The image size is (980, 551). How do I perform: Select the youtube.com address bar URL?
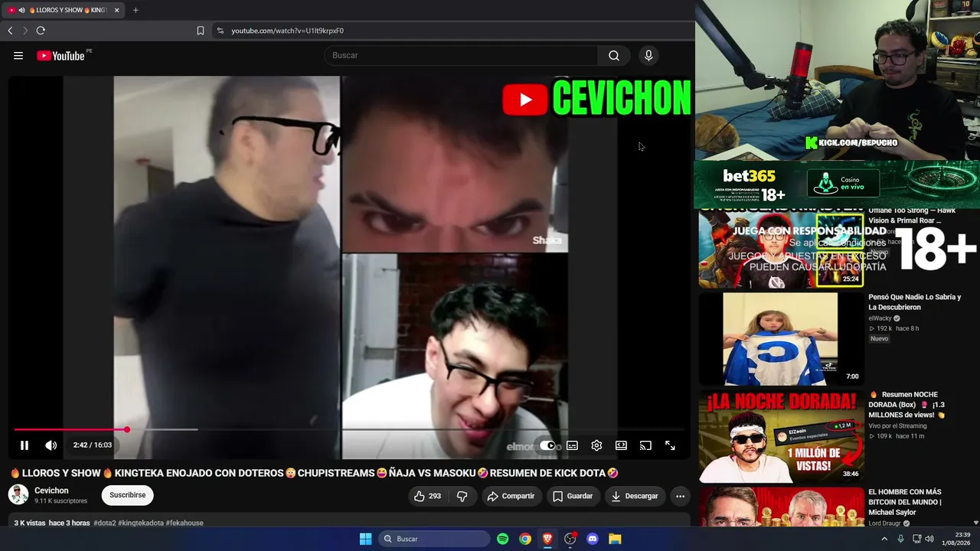click(x=288, y=31)
